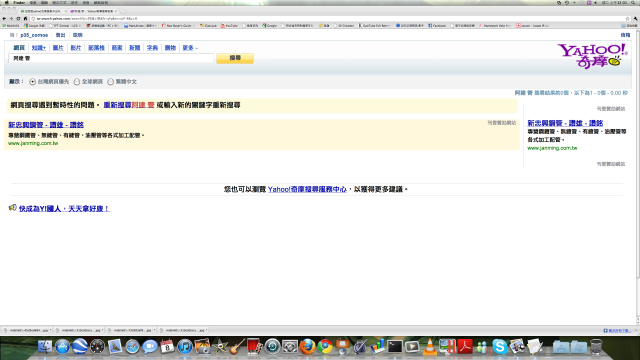Open www.janming.com.tw in right sidebar
Image resolution: width=640 pixels, height=360 pixels.
(x=552, y=148)
